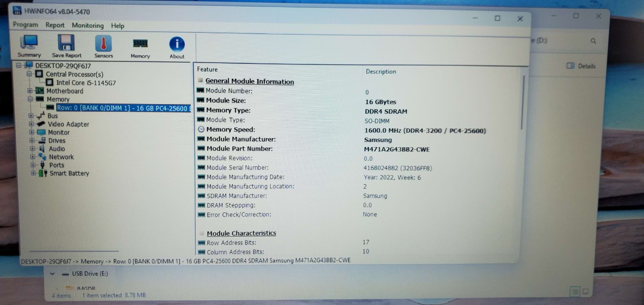Screen dimensions: 644x305
Task: Select the Motherboard tree item
Action: (x=65, y=91)
